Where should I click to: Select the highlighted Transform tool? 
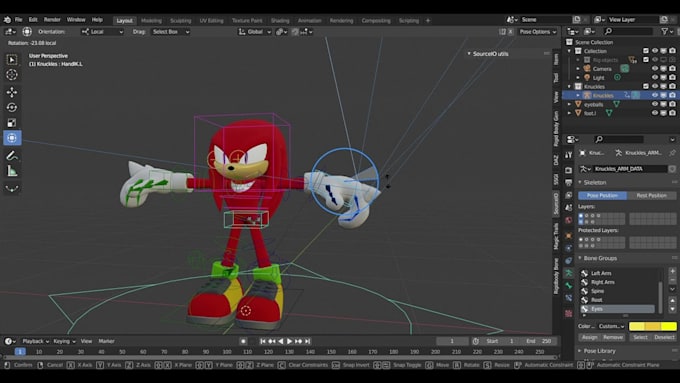coord(12,138)
